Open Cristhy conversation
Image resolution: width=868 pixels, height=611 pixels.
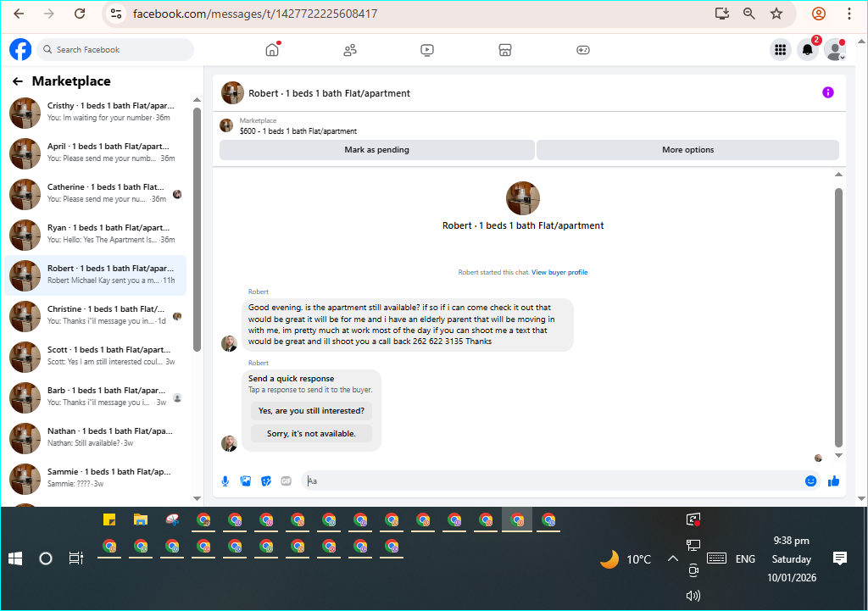95,113
